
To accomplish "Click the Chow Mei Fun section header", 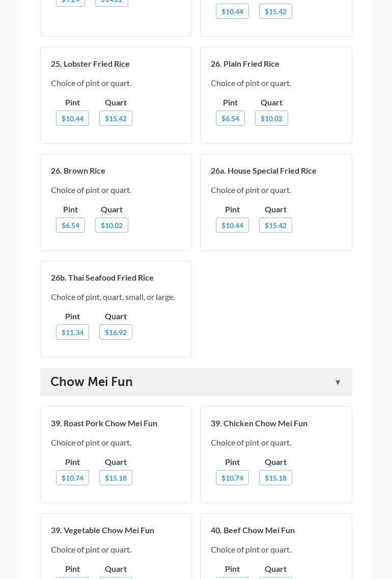I will (x=92, y=382).
